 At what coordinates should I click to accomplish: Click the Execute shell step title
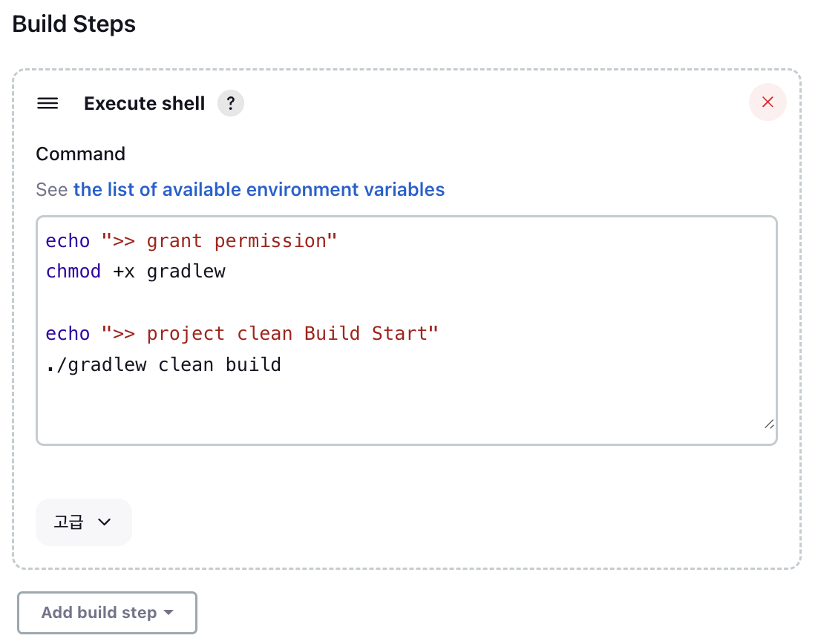[144, 103]
